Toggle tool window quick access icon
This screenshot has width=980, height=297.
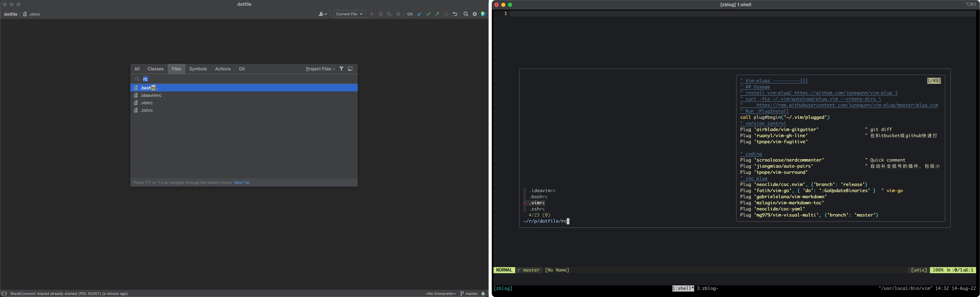4,293
